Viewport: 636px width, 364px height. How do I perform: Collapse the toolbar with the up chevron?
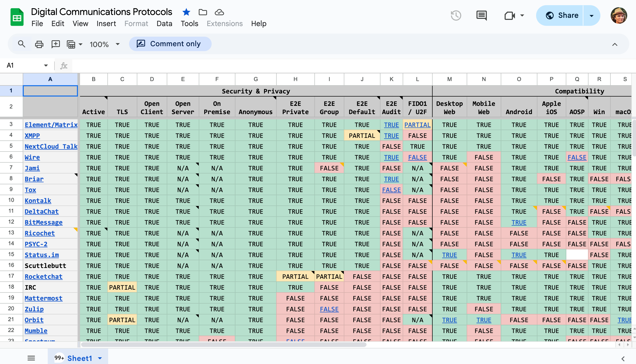pos(615,44)
